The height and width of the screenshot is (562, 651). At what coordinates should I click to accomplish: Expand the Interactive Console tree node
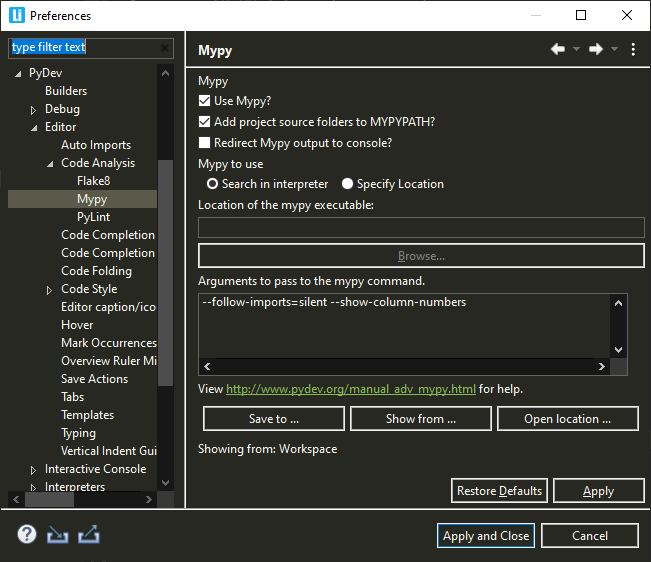click(x=34, y=470)
